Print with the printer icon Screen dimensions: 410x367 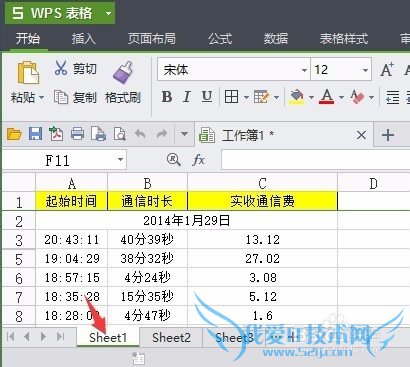click(77, 134)
